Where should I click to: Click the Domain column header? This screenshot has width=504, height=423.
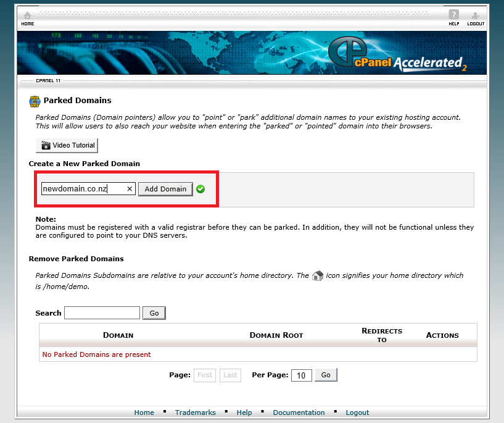coord(118,335)
